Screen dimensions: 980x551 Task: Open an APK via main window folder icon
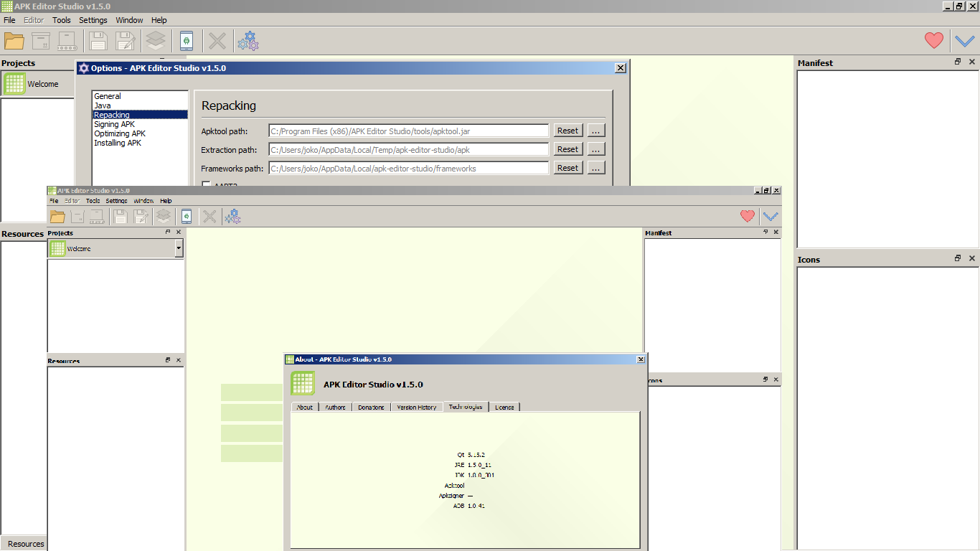point(14,41)
